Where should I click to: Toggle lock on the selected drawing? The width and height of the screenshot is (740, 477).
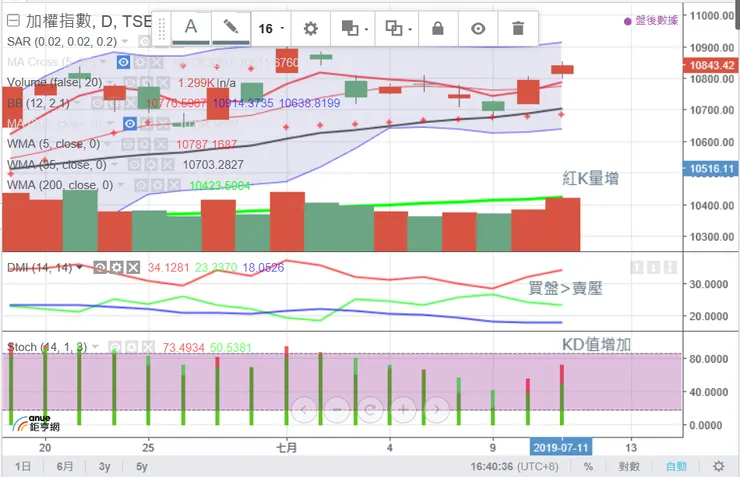438,29
